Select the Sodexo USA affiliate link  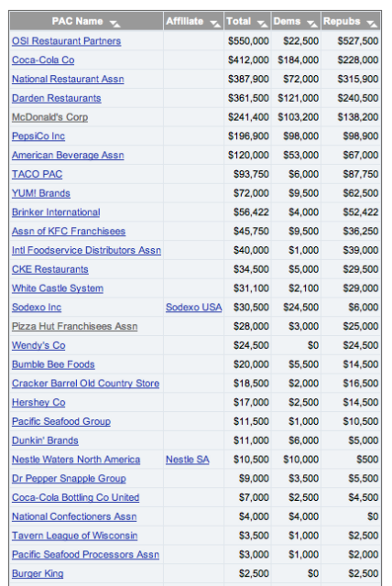point(193,308)
